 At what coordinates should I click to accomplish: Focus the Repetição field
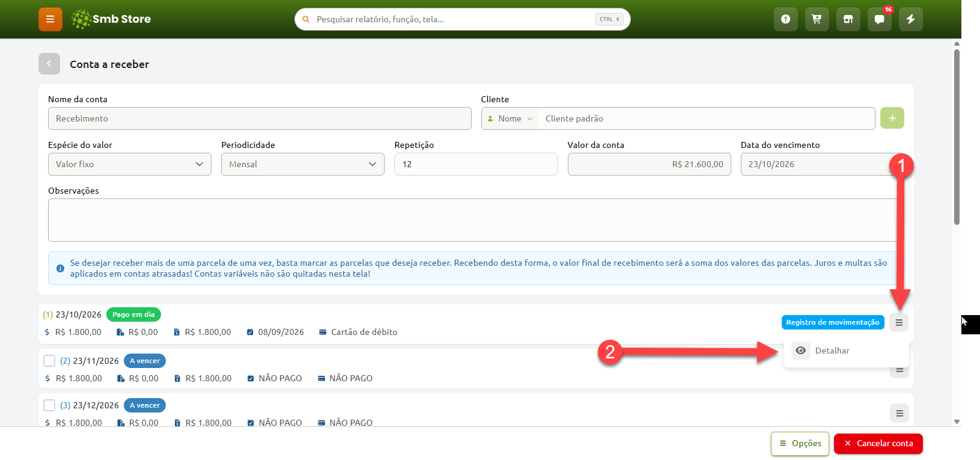476,164
